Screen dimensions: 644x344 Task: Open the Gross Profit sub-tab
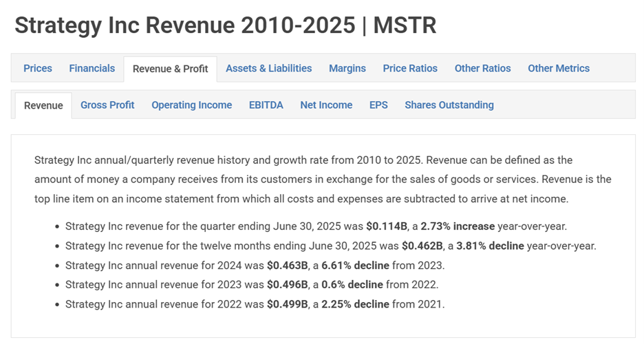[x=107, y=105]
